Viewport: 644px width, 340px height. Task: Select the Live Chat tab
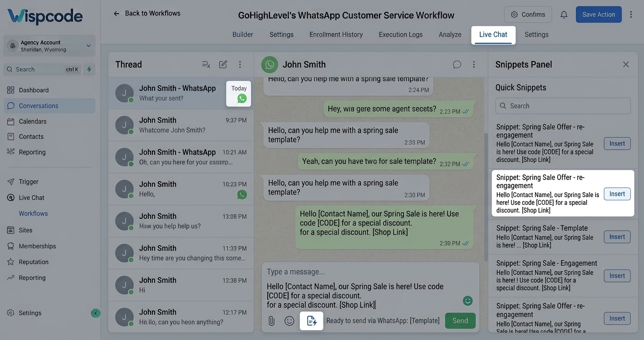point(493,35)
